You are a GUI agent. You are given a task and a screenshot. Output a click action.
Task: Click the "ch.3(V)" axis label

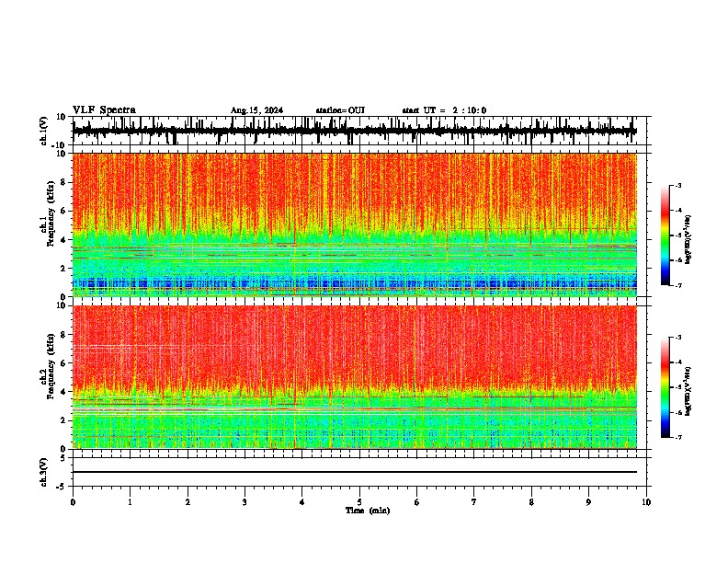click(43, 472)
